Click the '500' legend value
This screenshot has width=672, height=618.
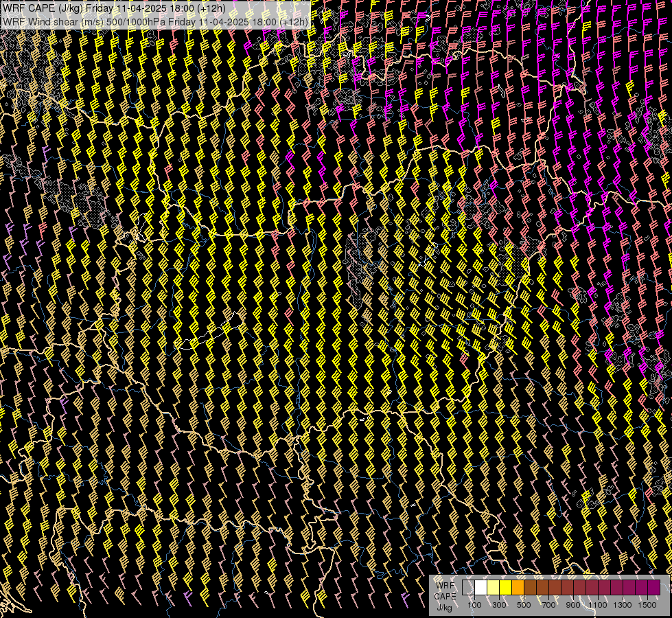point(524,605)
